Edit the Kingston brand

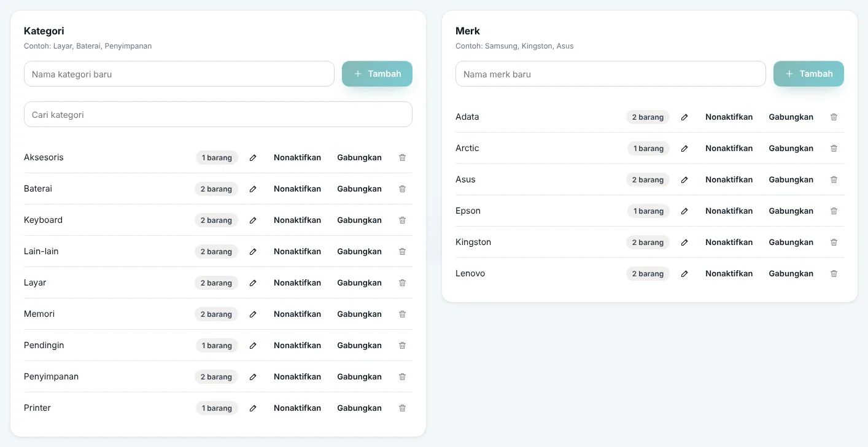tap(684, 243)
